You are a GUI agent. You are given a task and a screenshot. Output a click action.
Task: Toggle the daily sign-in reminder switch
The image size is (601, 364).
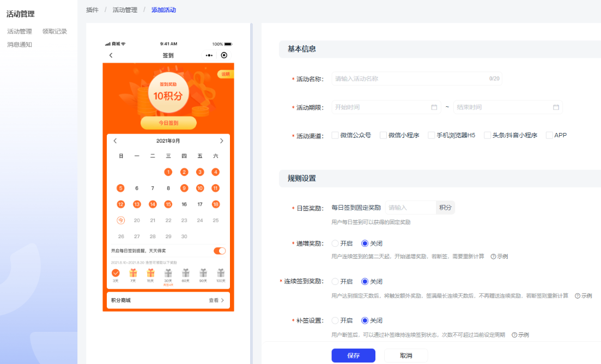point(220,251)
